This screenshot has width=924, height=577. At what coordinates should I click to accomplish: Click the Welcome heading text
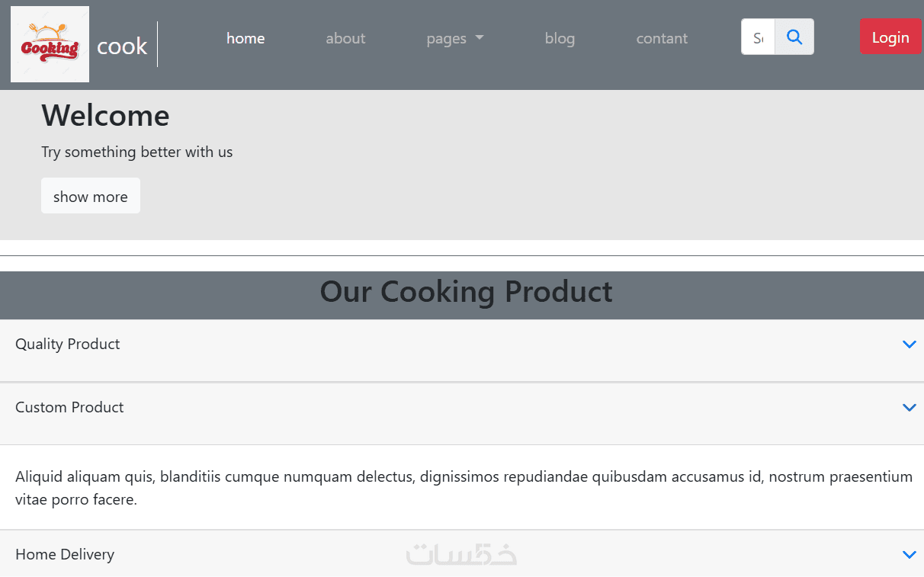(105, 116)
